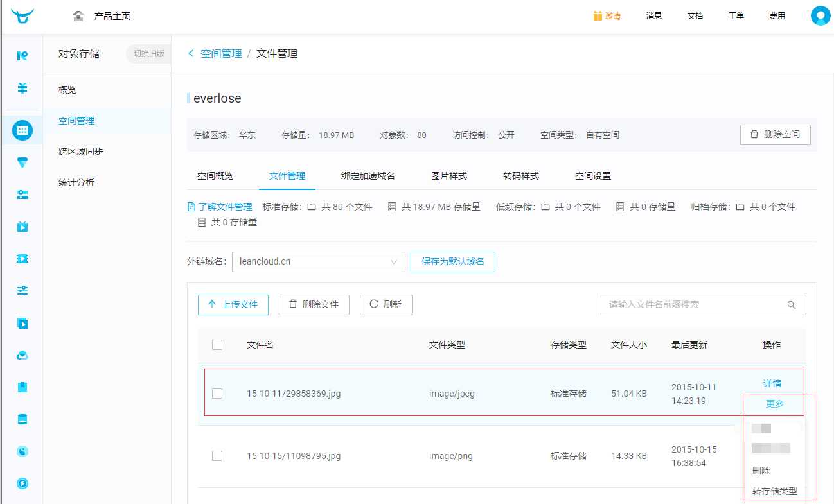Go to 产品主页
Screen dimensions: 834x504
coord(112,15)
